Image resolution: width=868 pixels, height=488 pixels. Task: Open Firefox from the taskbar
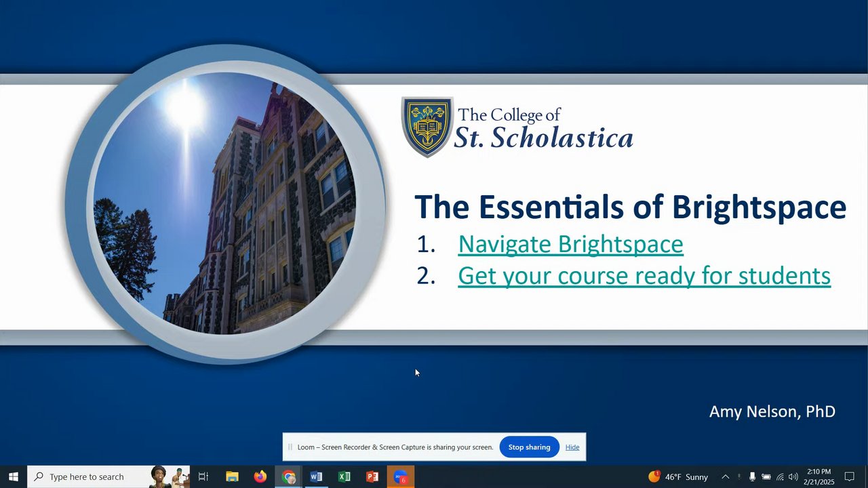pos(260,476)
